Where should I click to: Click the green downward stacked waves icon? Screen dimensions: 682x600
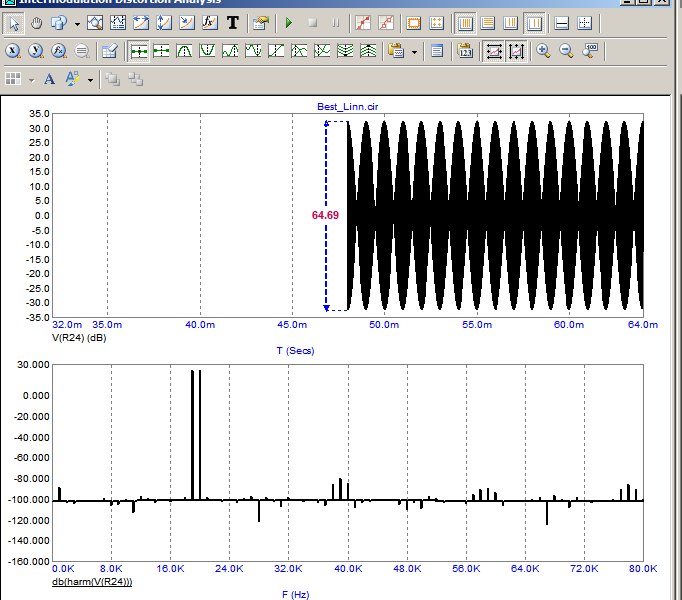coord(345,51)
